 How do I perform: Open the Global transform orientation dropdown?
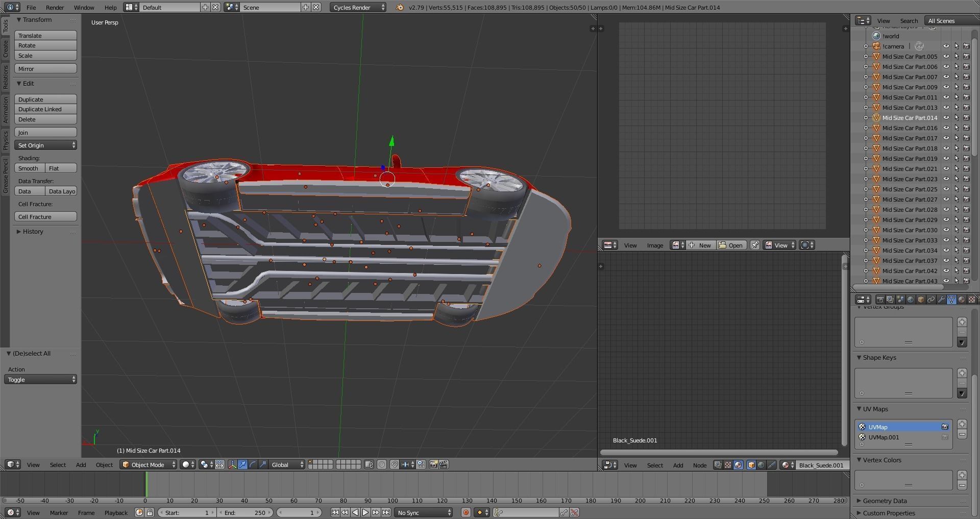click(287, 464)
